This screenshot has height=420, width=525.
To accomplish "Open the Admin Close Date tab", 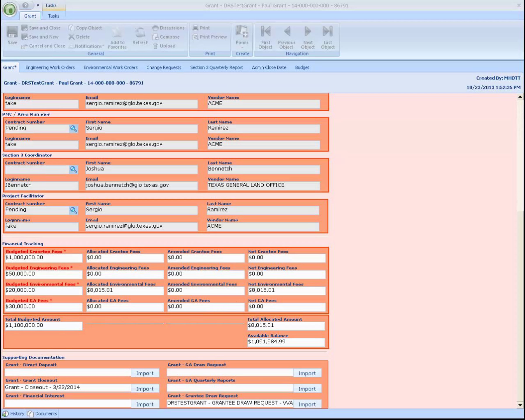I will tap(269, 67).
